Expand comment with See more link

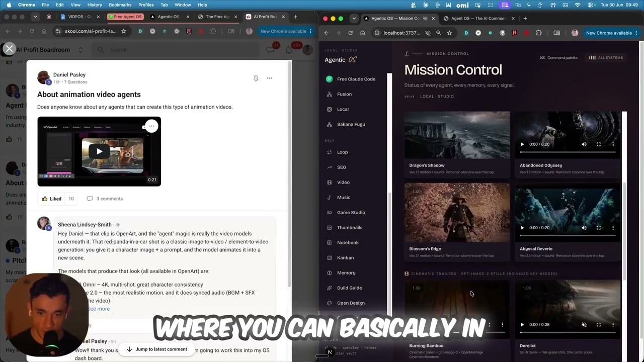coord(99,309)
